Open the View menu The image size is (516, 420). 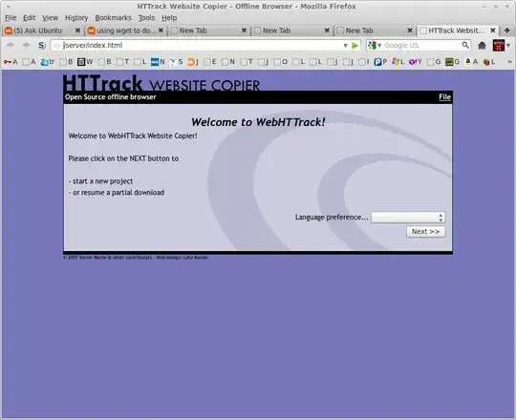[x=50, y=18]
